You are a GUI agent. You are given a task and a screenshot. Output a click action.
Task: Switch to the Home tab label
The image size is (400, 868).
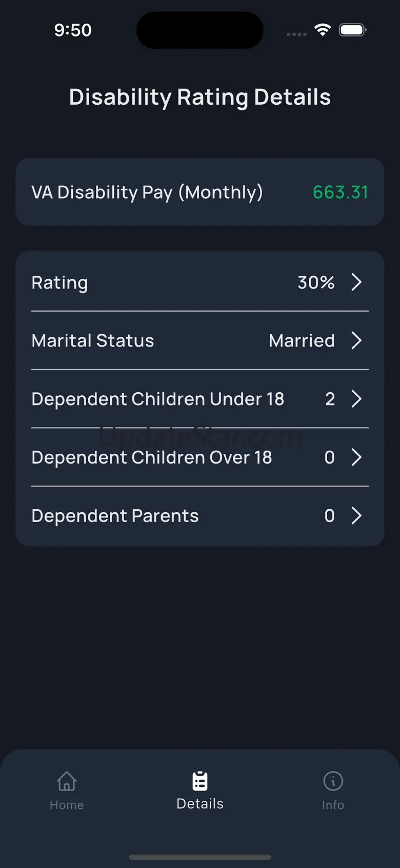[x=67, y=805]
